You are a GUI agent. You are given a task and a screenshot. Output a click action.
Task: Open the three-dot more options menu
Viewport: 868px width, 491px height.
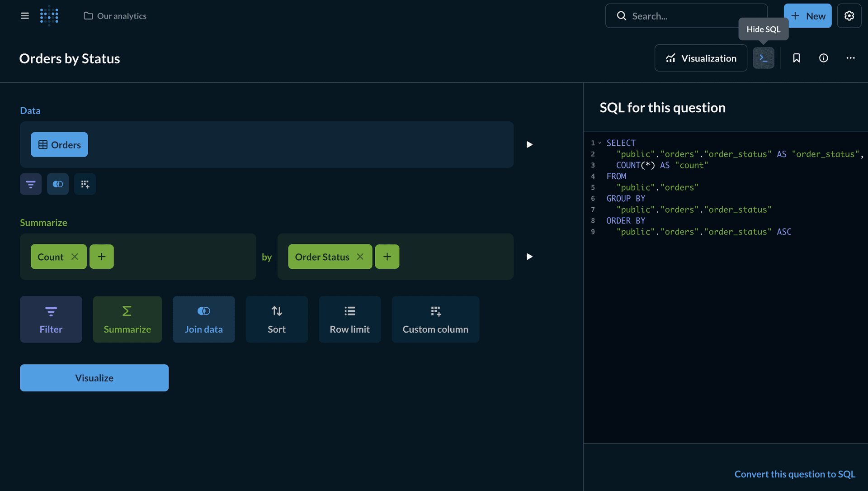tap(851, 58)
